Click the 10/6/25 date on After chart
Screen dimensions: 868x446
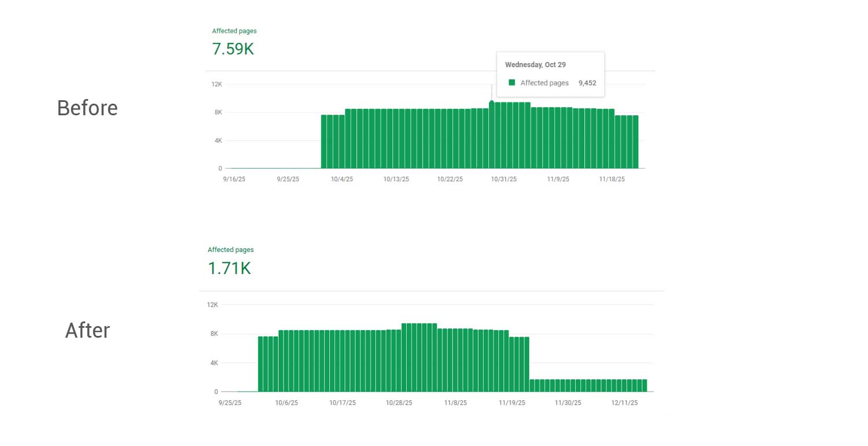click(286, 403)
